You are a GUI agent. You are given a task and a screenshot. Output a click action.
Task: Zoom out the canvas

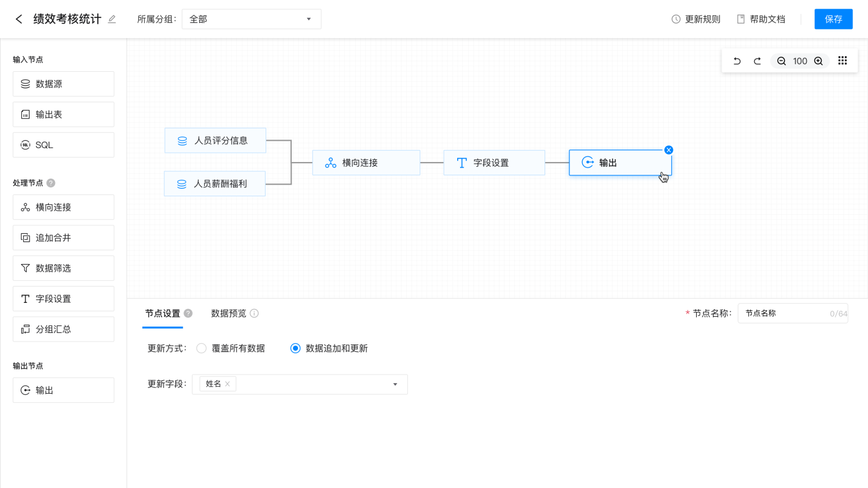coord(781,61)
